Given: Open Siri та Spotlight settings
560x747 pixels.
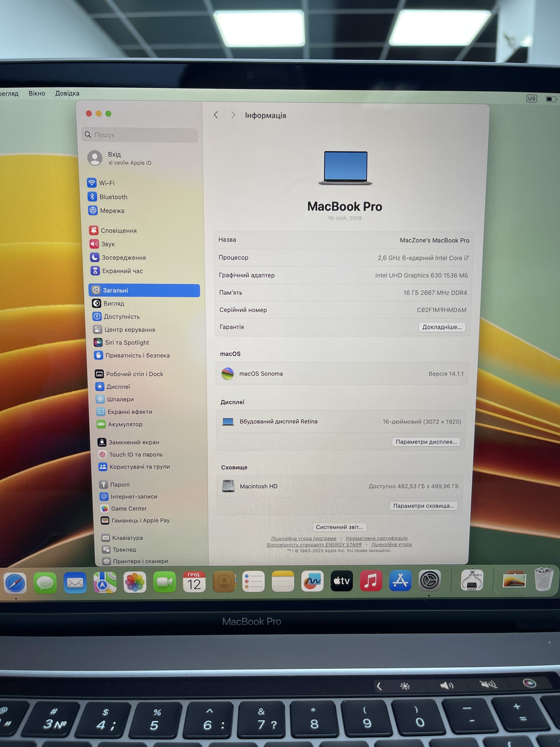Looking at the screenshot, I should click(x=122, y=343).
